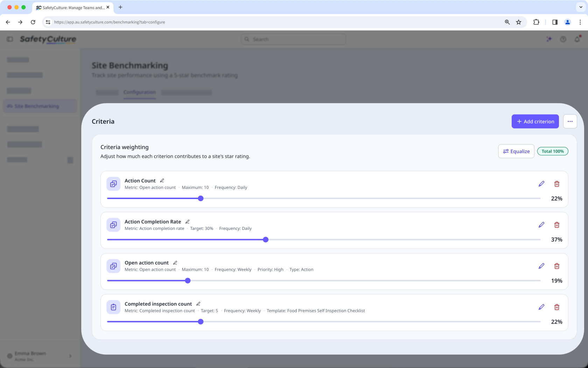This screenshot has width=588, height=368.
Task: Open the browser profile menu
Action: [x=567, y=22]
